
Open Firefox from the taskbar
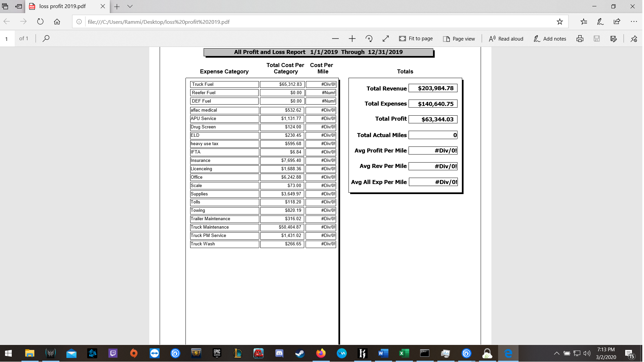click(321, 353)
